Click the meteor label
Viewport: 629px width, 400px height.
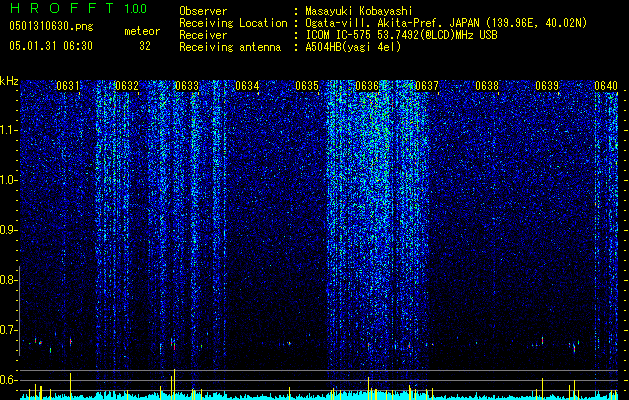[142, 31]
